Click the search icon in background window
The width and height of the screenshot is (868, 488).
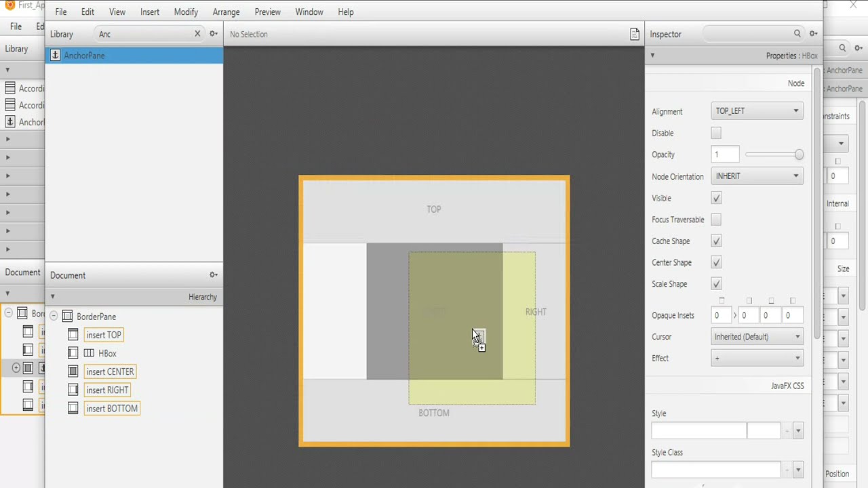pos(842,48)
